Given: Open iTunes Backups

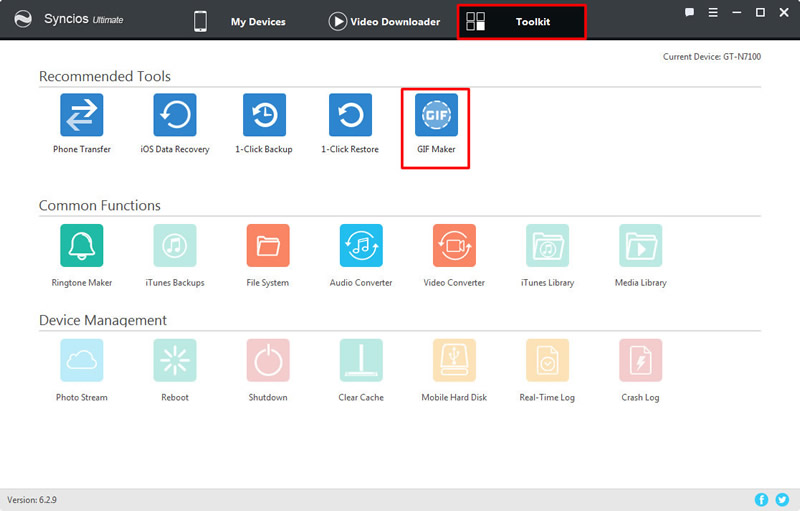Looking at the screenshot, I should click(175, 245).
